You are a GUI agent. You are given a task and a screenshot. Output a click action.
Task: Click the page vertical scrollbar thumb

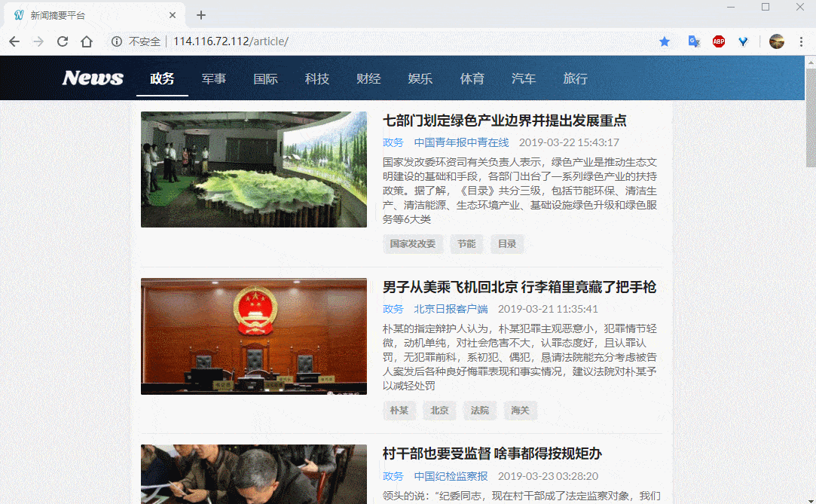click(810, 118)
